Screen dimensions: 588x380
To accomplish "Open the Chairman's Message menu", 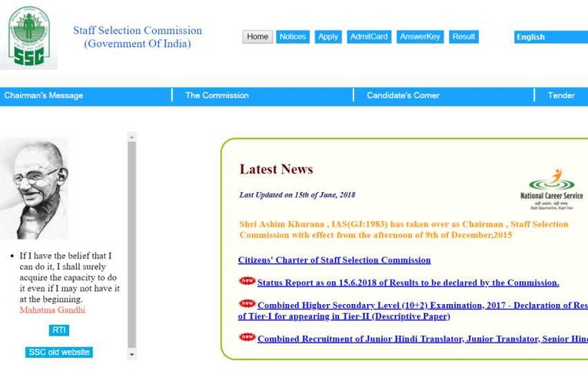I will pos(44,95).
